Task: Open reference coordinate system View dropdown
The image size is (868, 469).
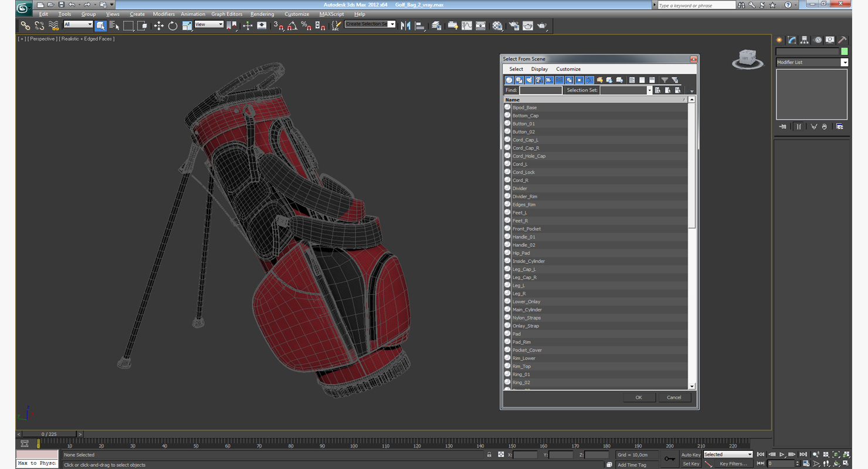Action: click(x=209, y=25)
